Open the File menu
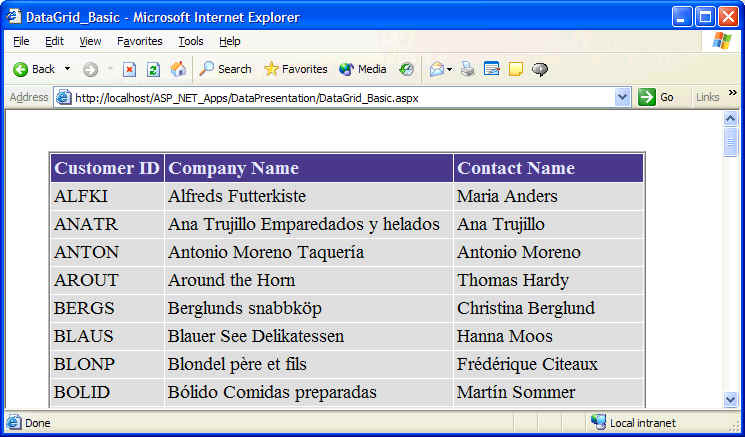 21,41
